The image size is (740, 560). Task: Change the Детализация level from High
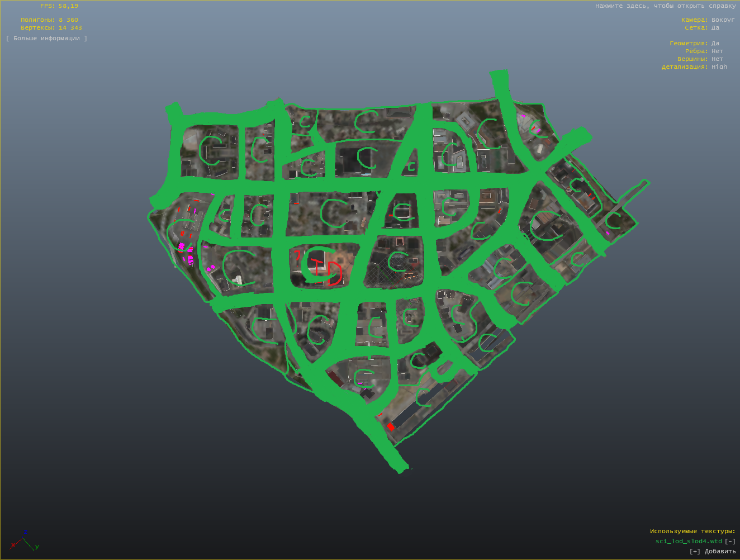coord(719,67)
